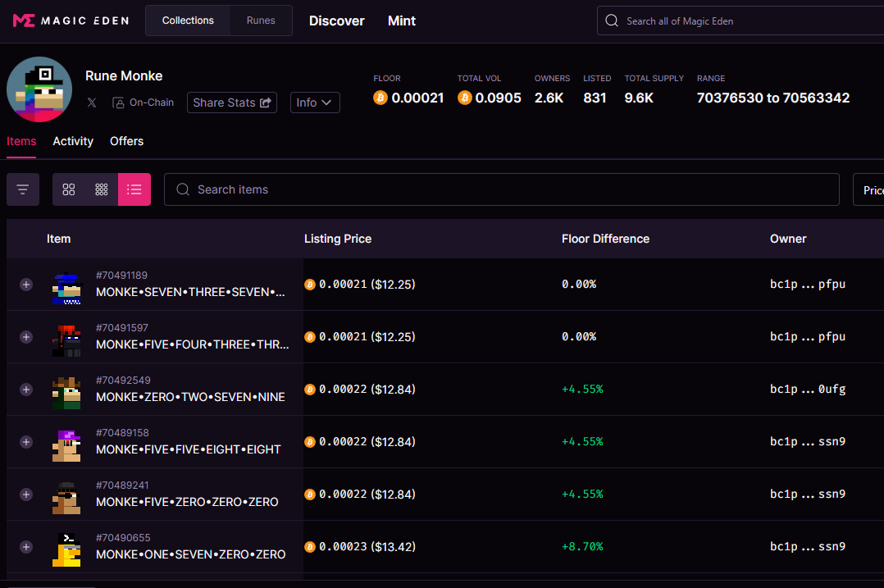Open the Rune Monke collection avatar
This screenshot has height=588, width=884.
pos(39,89)
